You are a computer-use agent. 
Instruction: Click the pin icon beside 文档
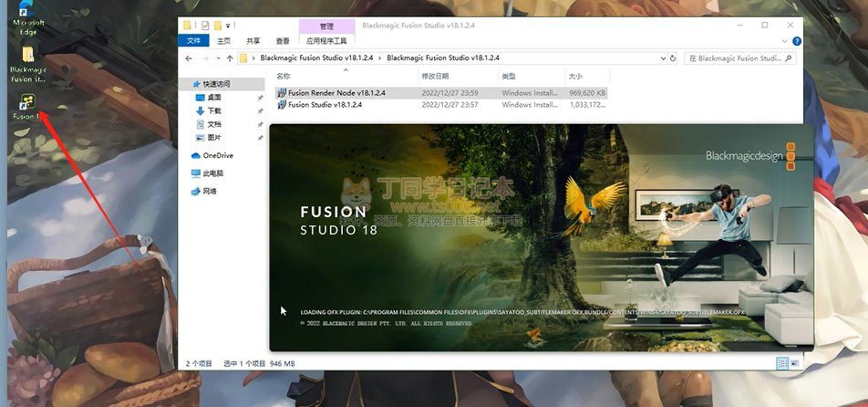coord(260,125)
